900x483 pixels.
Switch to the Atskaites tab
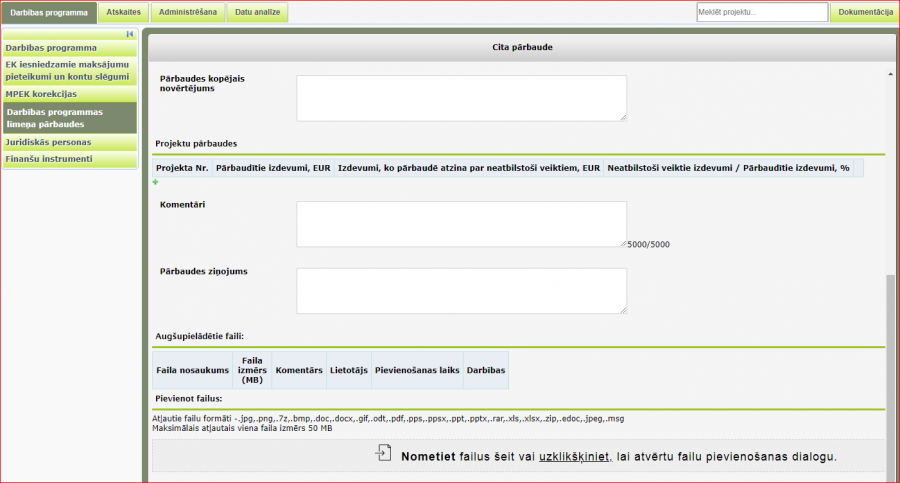coord(124,13)
